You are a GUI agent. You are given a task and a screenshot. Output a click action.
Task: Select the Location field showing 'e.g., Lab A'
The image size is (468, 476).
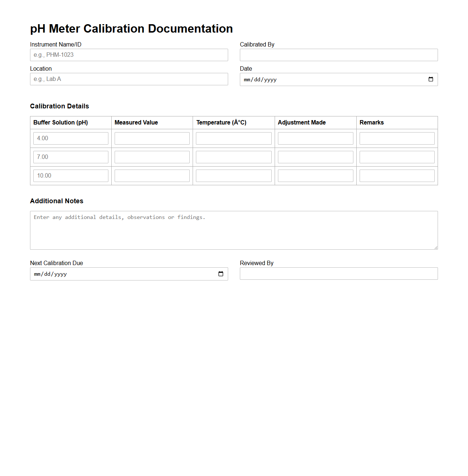tap(129, 79)
